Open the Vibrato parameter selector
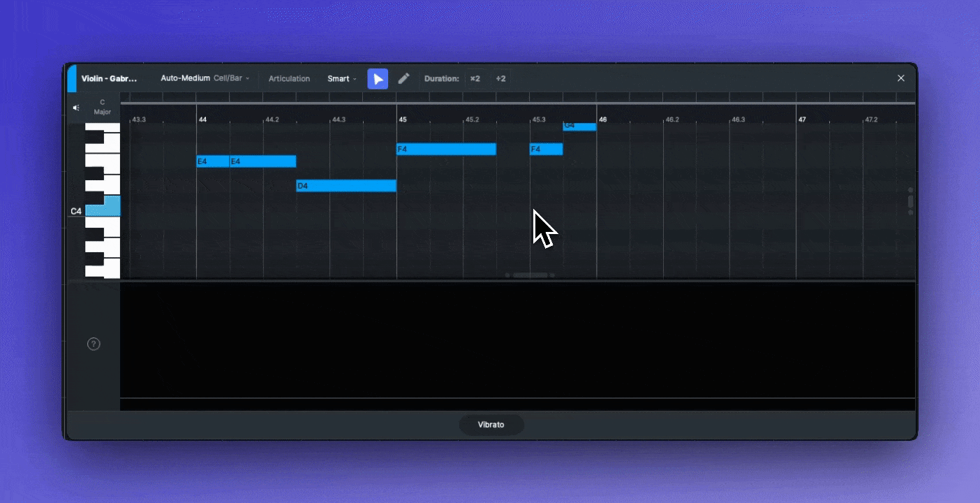 (491, 425)
